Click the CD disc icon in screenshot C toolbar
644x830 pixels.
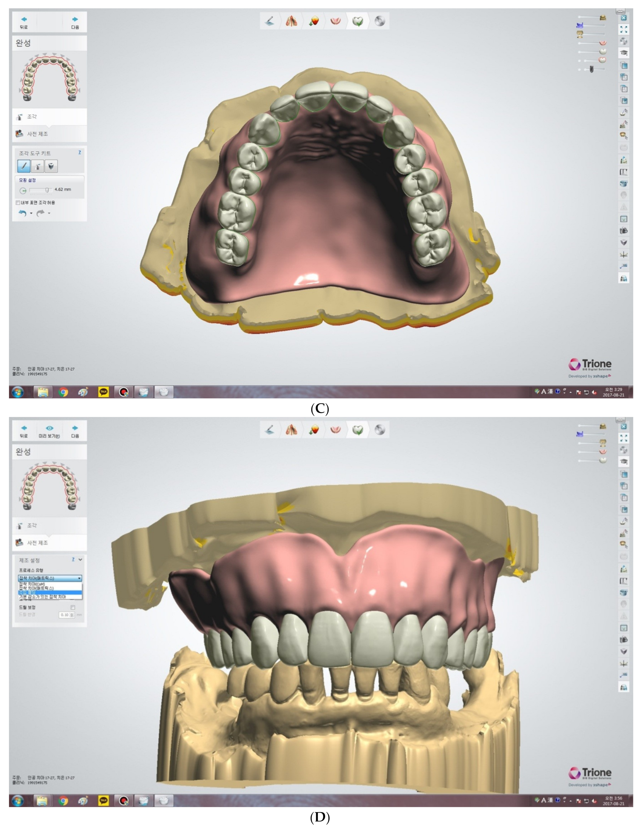click(x=624, y=41)
